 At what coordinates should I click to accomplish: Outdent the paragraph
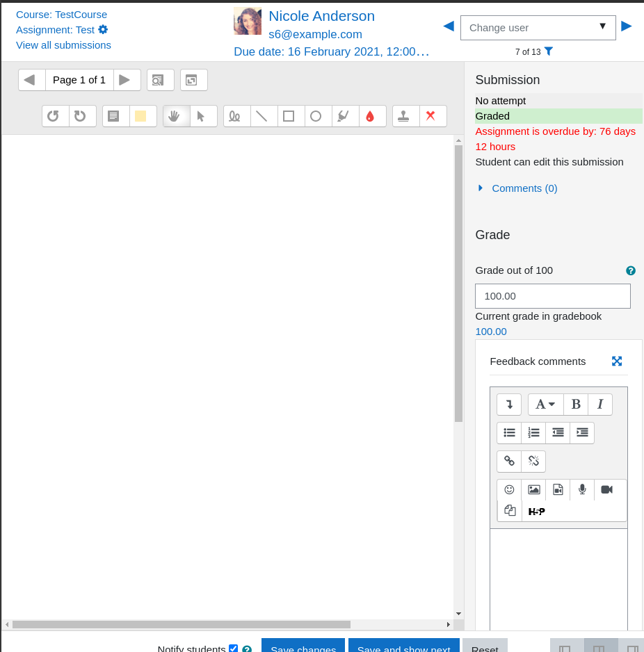558,433
